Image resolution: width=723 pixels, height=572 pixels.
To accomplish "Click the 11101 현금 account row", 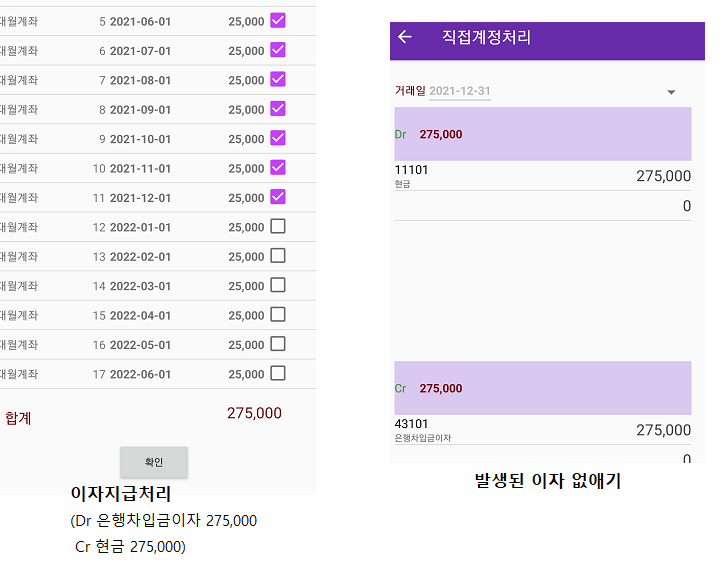I will [x=542, y=176].
